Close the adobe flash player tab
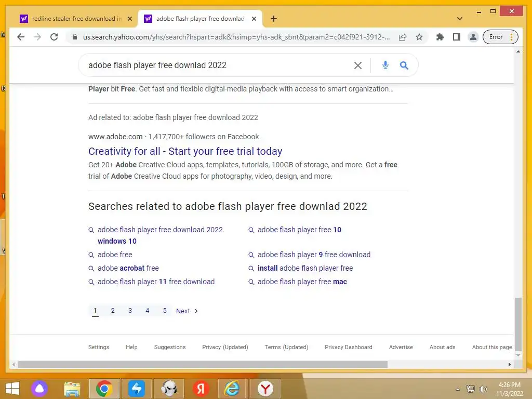Image resolution: width=532 pixels, height=399 pixels. pyautogui.click(x=254, y=19)
